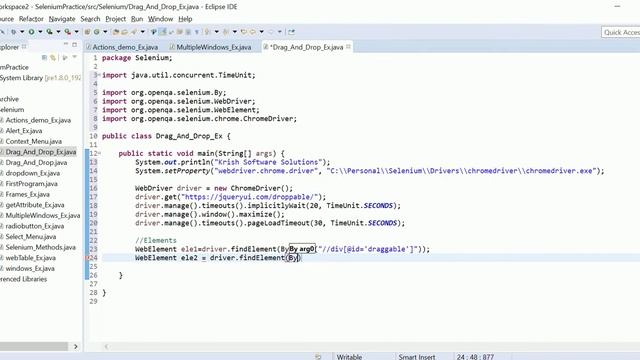Open the Debug launch dropdown arrow
The image size is (640, 360).
[22, 31]
